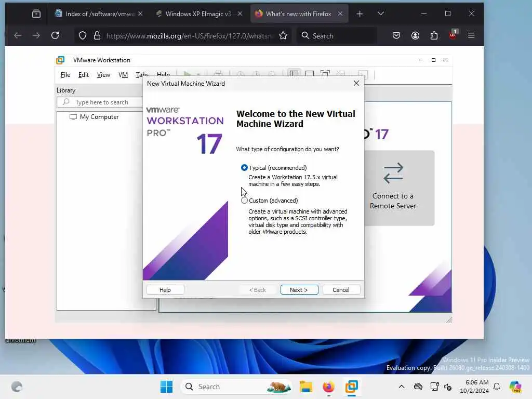Bookmark this page with the star icon

click(283, 36)
